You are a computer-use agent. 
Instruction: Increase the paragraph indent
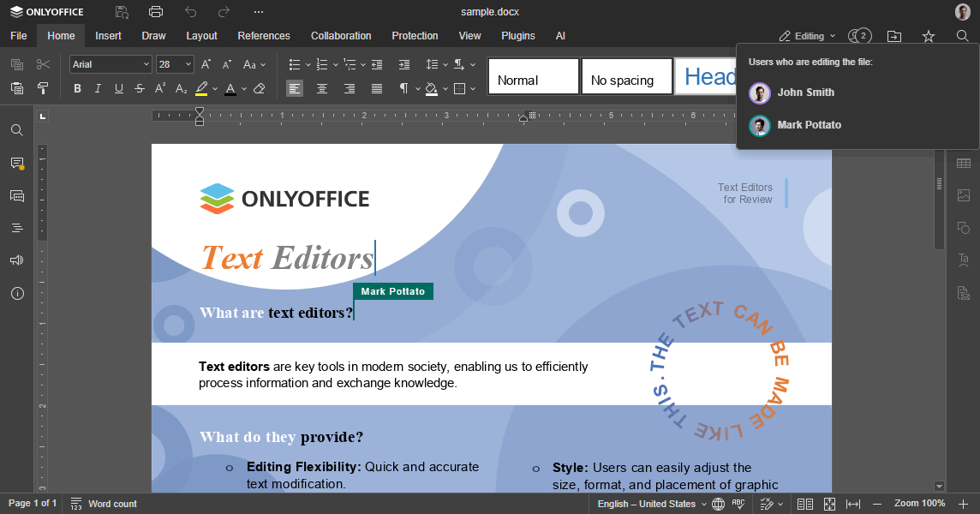tap(404, 64)
